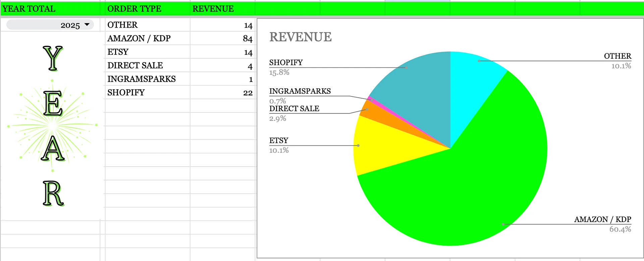
Task: Click the DIRECT SALE chart label
Action: coord(294,108)
